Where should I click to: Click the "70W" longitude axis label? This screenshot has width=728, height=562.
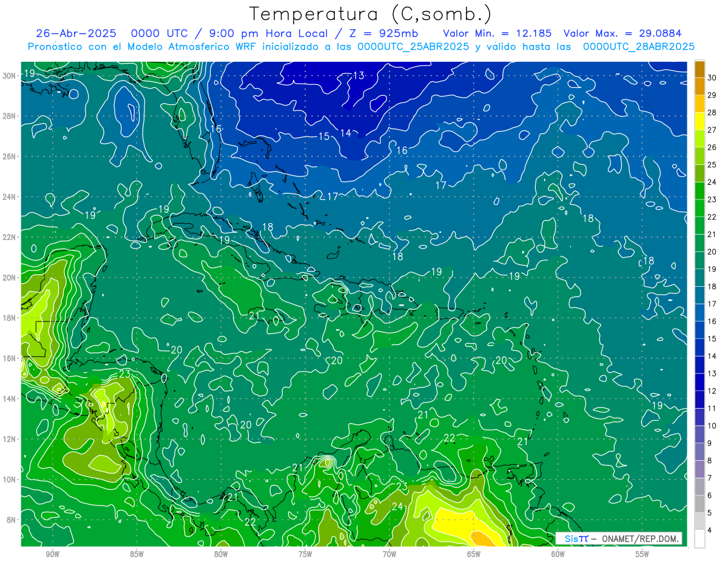[389, 554]
